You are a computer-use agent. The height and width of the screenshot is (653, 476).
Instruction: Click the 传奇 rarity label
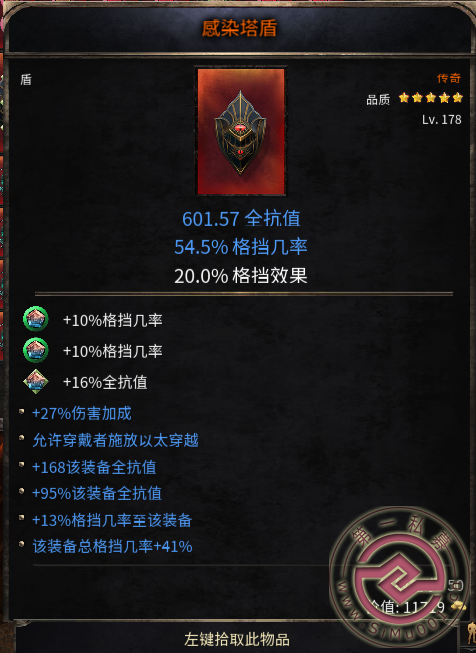click(x=449, y=78)
